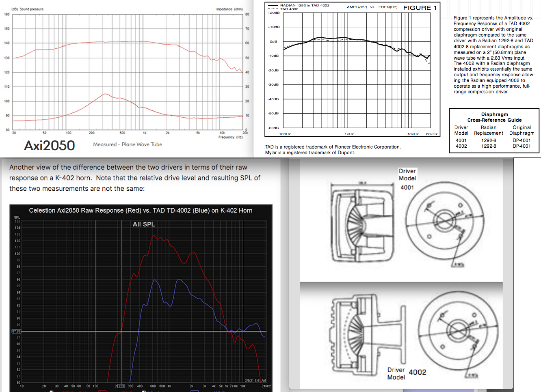Click the '223' cursor frequency readout
The width and height of the screenshot is (541, 392).
click(121, 386)
